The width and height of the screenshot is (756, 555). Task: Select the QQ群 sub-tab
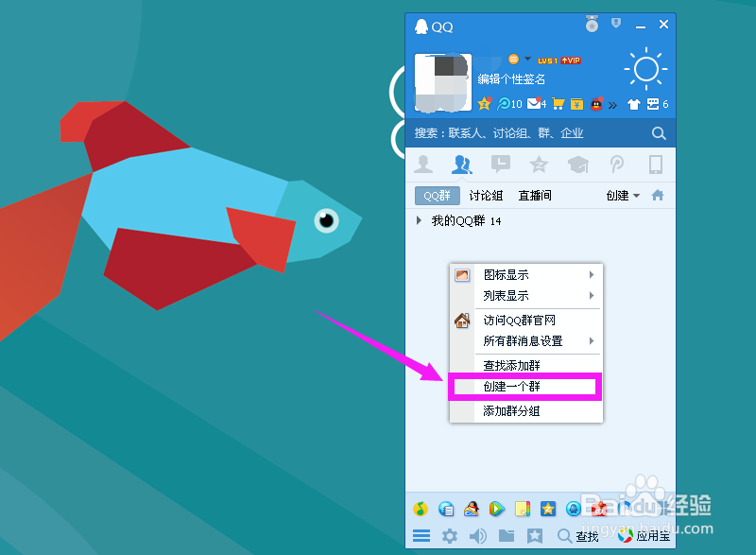point(438,196)
